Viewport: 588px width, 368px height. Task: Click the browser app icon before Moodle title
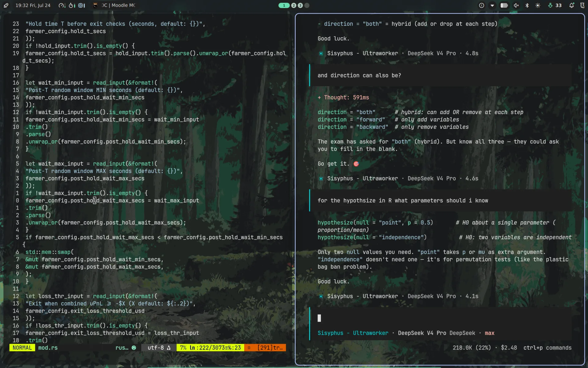click(95, 5)
